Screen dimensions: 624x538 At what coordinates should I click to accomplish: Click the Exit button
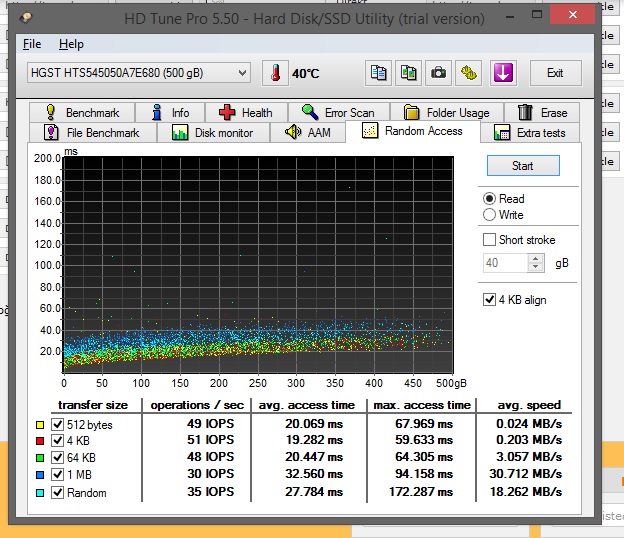[x=556, y=73]
